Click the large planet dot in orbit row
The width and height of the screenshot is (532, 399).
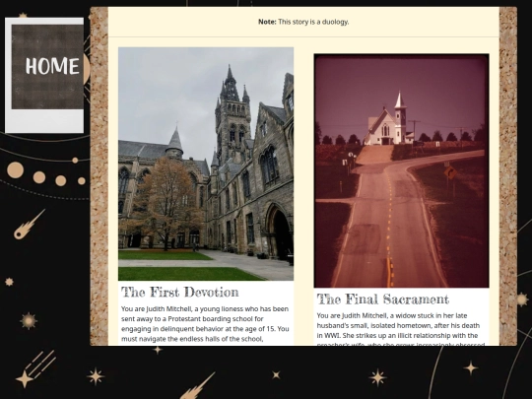tap(15, 170)
